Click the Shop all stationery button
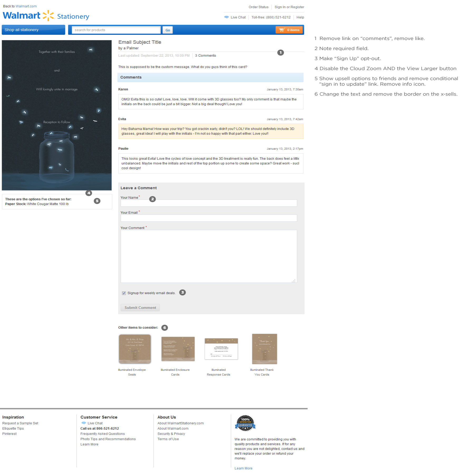 coord(33,30)
